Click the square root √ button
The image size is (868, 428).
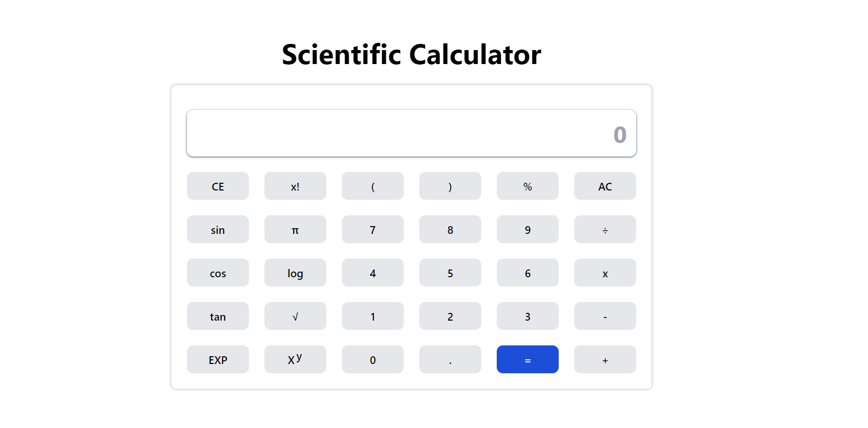tap(295, 316)
